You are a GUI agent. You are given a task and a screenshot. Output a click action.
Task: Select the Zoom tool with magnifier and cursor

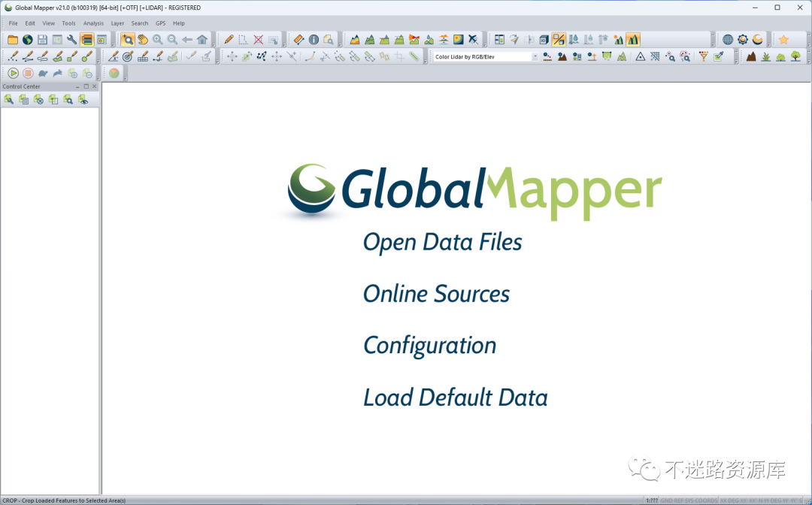(127, 40)
